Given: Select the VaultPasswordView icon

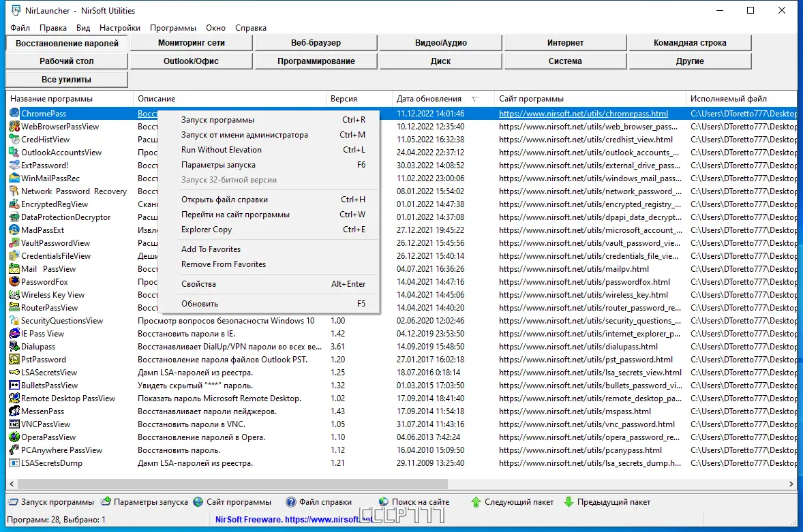Looking at the screenshot, I should coord(14,243).
